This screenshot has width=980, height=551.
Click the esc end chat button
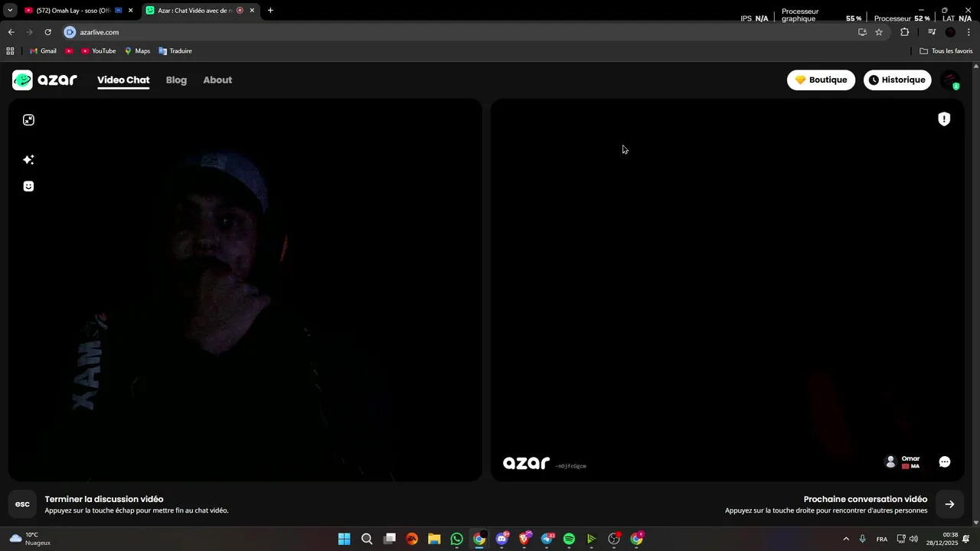(x=22, y=504)
